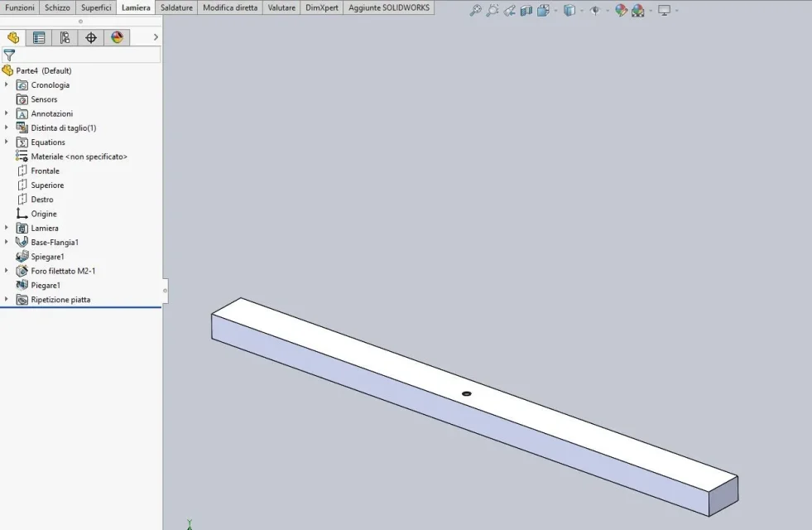Click the feature tree filter field

(81, 55)
